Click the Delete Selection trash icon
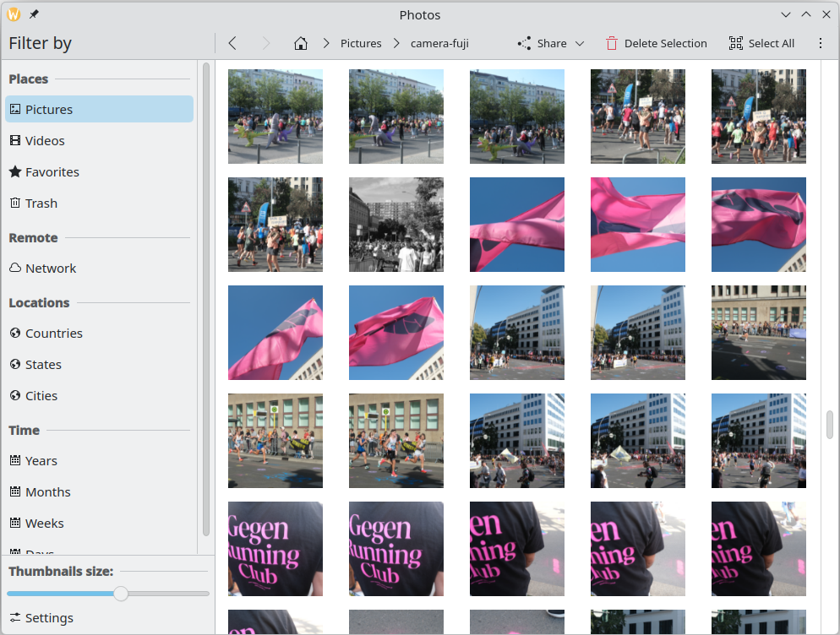 tap(612, 43)
